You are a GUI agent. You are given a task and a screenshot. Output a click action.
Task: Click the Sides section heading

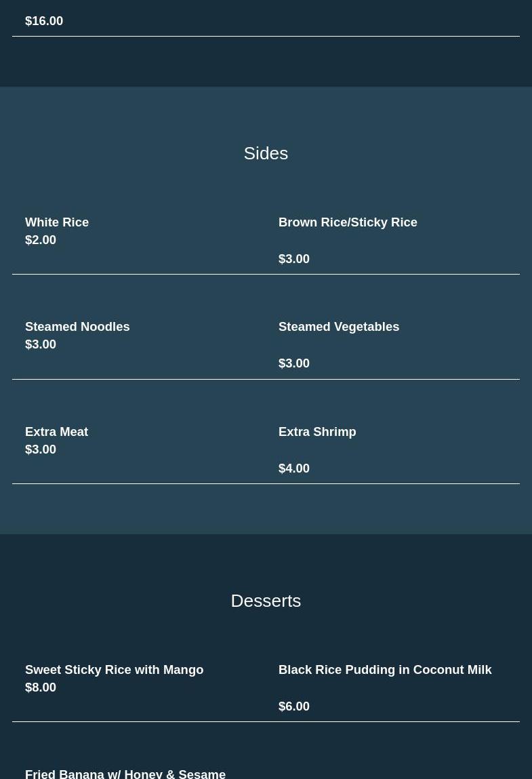coord(266,153)
